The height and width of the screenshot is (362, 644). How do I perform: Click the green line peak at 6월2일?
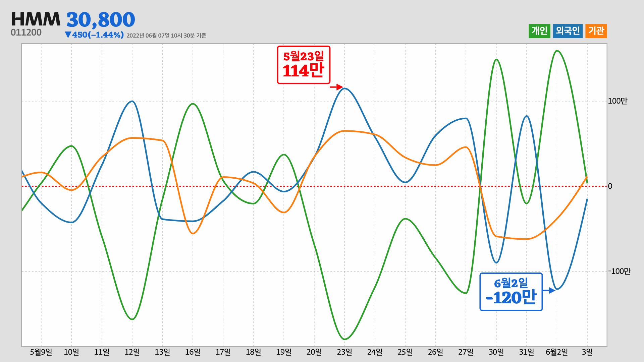click(557, 51)
